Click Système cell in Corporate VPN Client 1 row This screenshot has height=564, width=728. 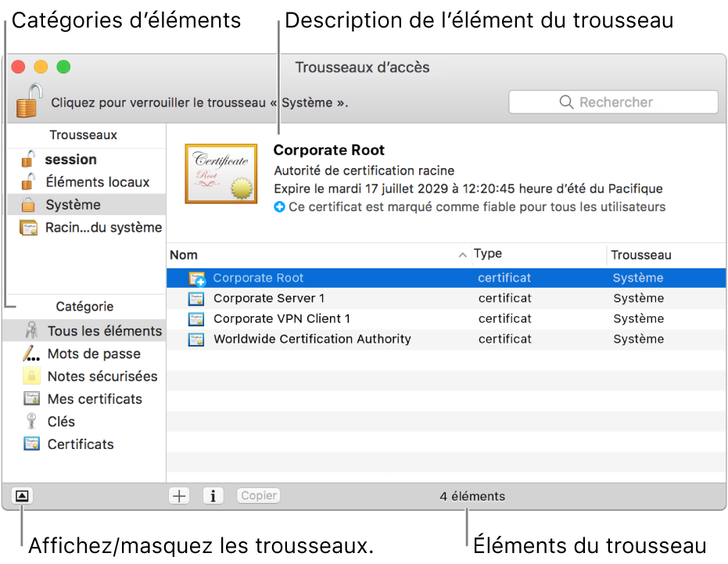[638, 318]
